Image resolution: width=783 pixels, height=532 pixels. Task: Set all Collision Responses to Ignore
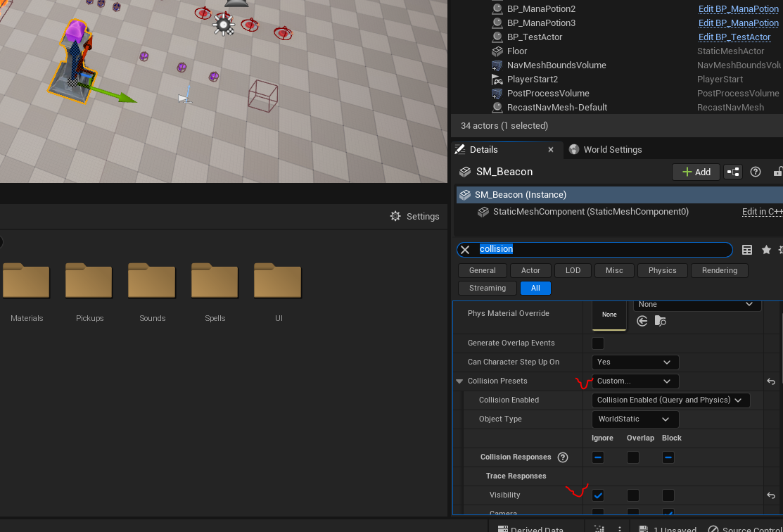tap(598, 457)
